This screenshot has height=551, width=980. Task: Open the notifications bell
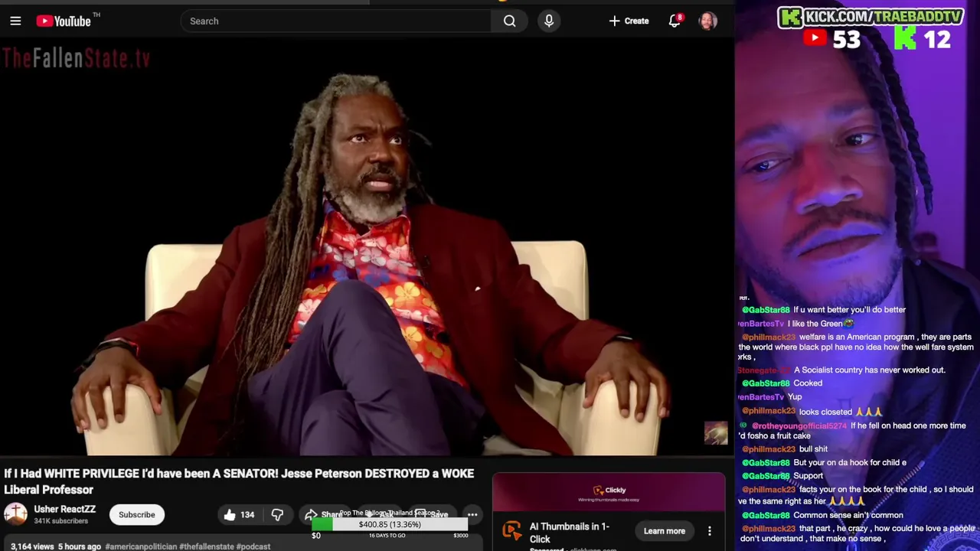point(675,21)
